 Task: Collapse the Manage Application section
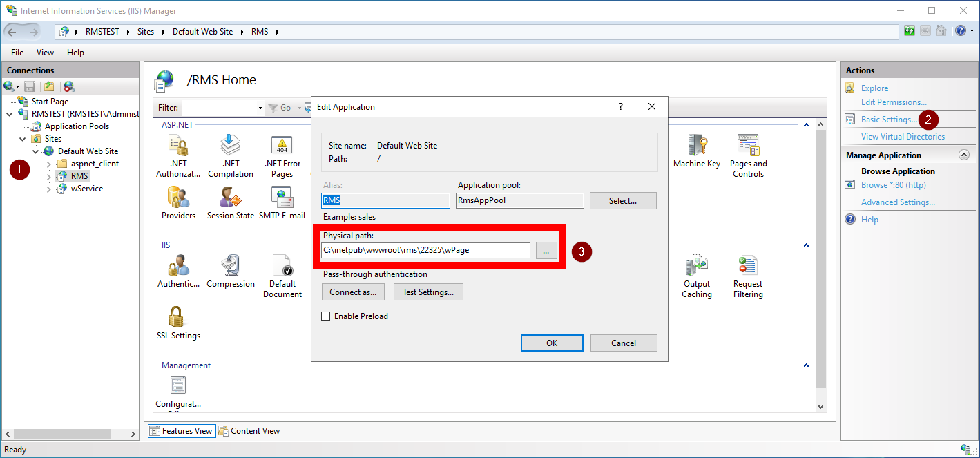(964, 155)
